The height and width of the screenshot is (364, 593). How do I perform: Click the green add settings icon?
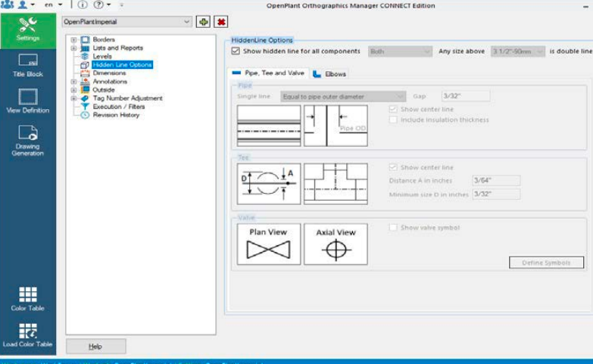tap(203, 22)
